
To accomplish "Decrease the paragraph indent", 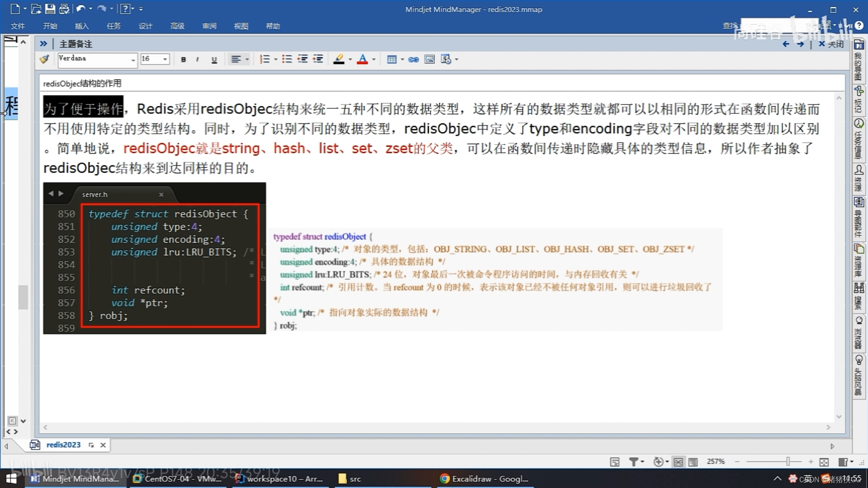I will 302,59.
